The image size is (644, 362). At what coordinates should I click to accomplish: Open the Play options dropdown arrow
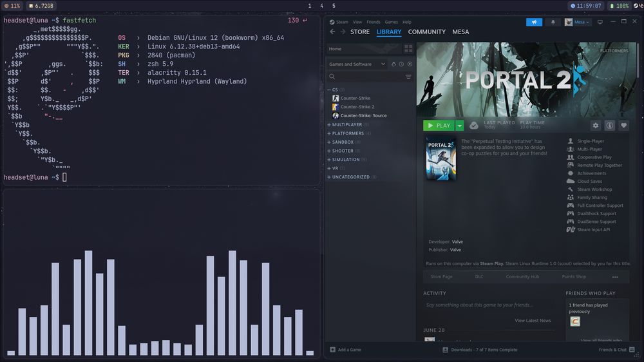click(460, 126)
